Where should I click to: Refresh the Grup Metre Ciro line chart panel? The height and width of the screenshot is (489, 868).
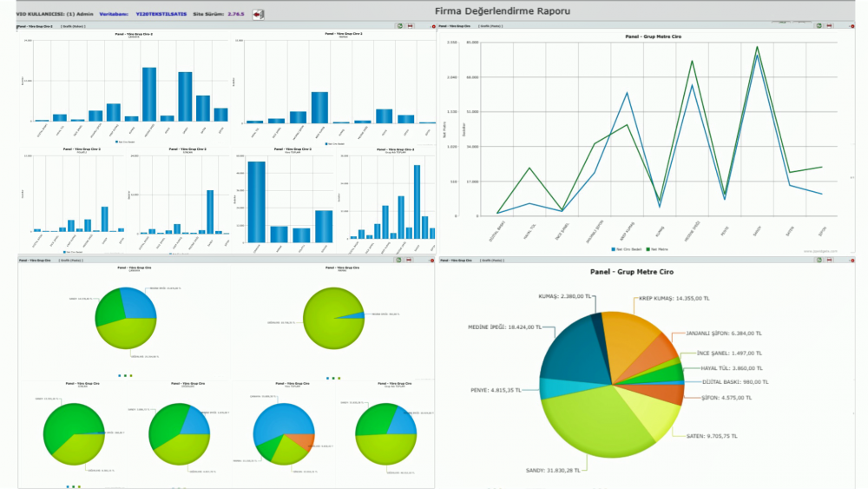pos(819,27)
